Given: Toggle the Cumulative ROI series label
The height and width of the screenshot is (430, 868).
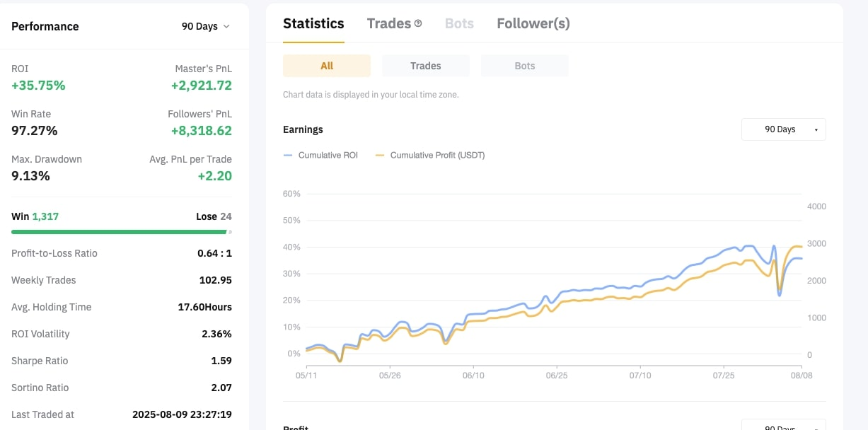Looking at the screenshot, I should pyautogui.click(x=328, y=155).
